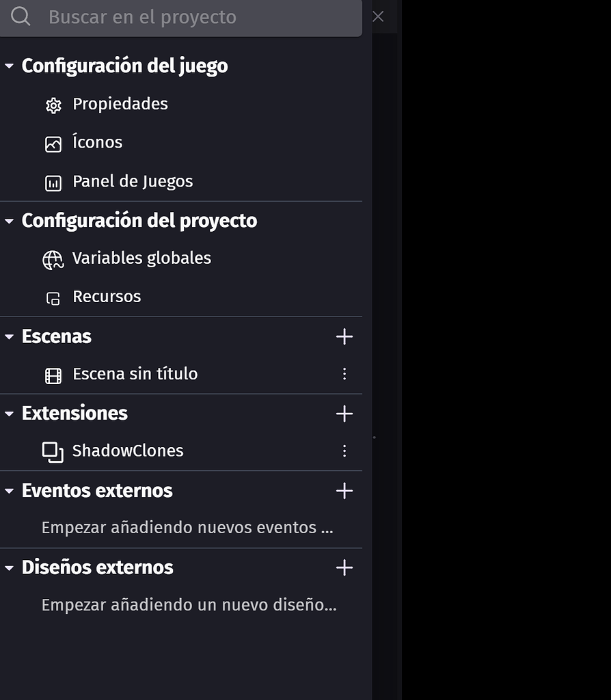Open Propiedades via the gear icon
The width and height of the screenshot is (611, 700).
coord(53,105)
